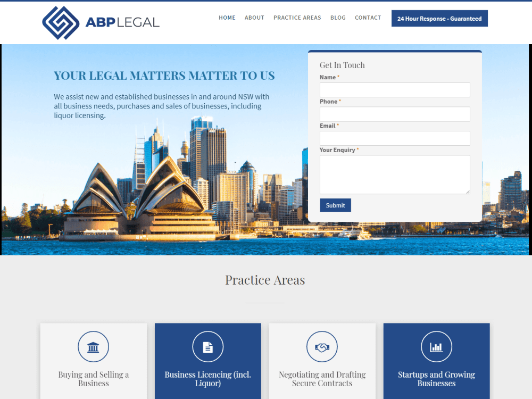
Task: Focus the Email input field
Action: click(x=395, y=138)
